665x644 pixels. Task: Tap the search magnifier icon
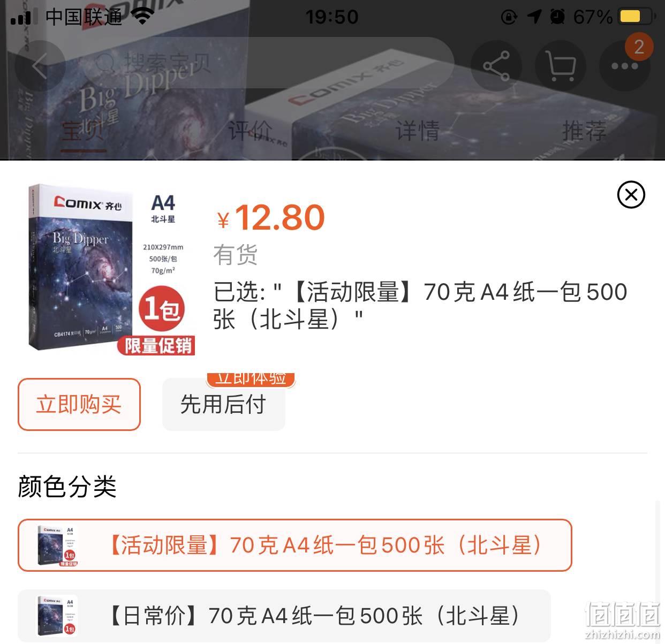pos(106,64)
